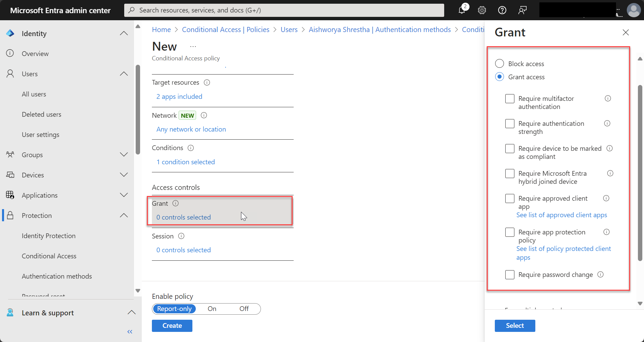Screen dimensions: 644x342
Task: Open User settings in sidebar
Action: [x=41, y=135]
